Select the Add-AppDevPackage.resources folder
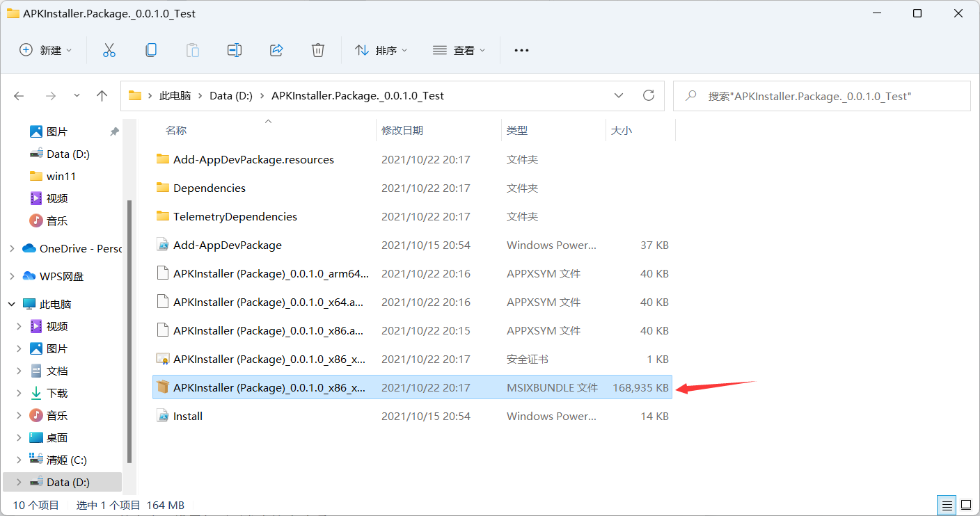This screenshot has height=516, width=980. (412, 159)
